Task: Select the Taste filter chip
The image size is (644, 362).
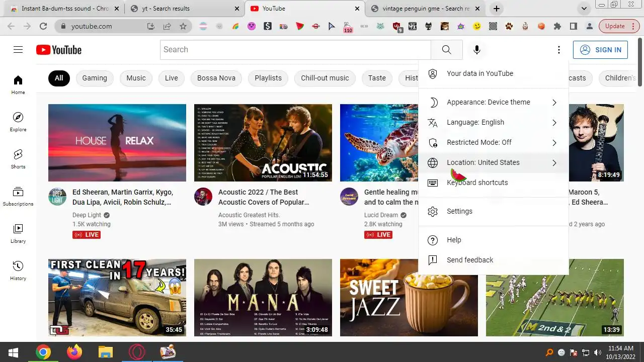Action: point(377,78)
